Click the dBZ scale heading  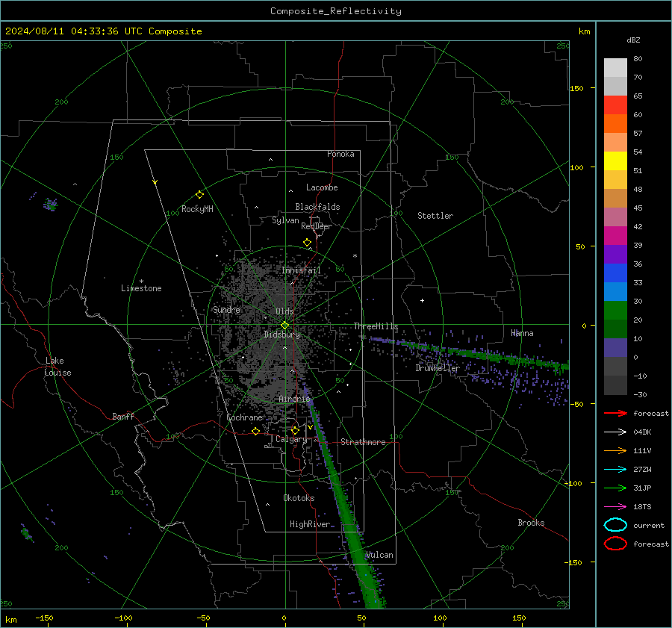pos(633,40)
